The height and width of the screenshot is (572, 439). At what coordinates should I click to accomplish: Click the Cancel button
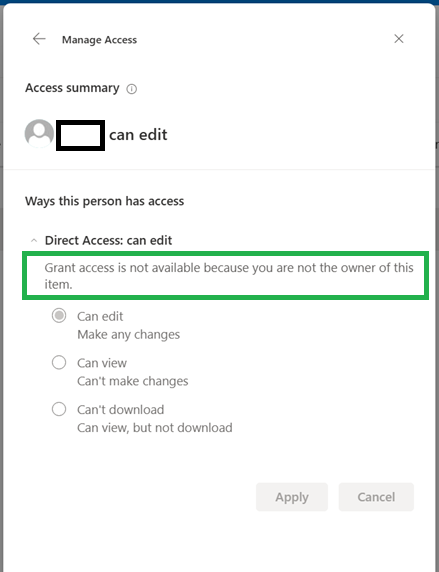click(x=376, y=497)
